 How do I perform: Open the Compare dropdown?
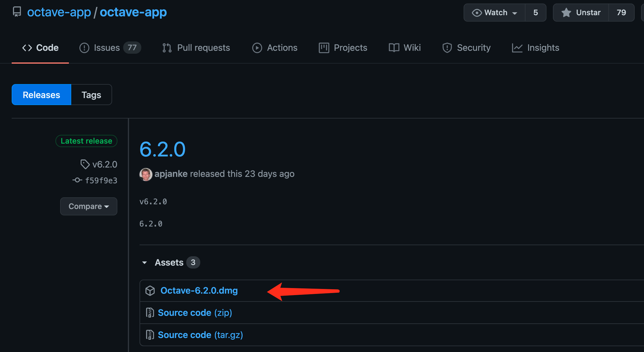pyautogui.click(x=88, y=206)
